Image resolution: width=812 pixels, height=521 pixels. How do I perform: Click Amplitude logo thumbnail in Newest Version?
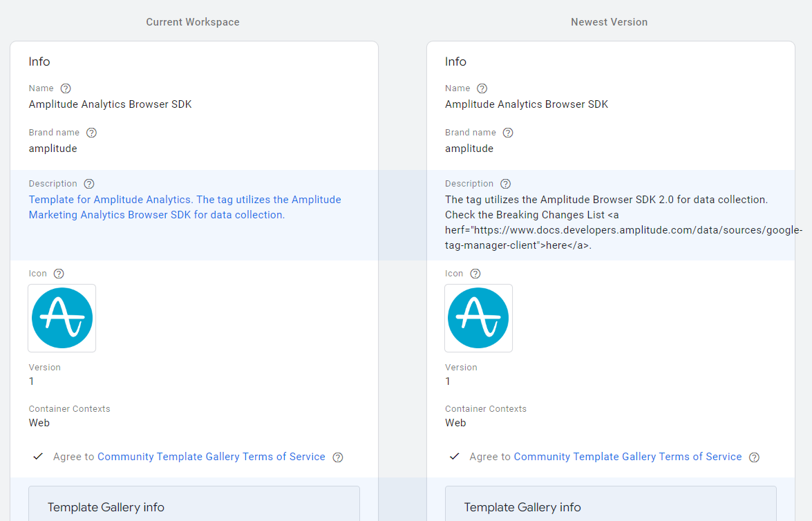click(478, 318)
